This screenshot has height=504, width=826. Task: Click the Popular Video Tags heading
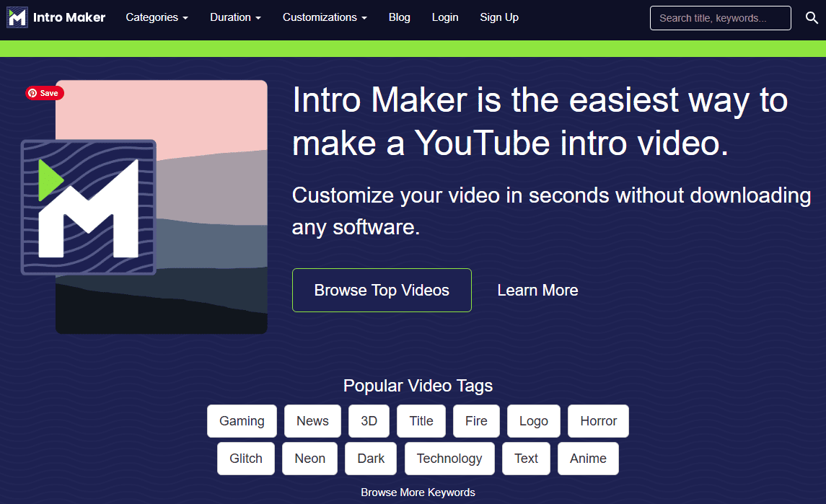click(418, 386)
